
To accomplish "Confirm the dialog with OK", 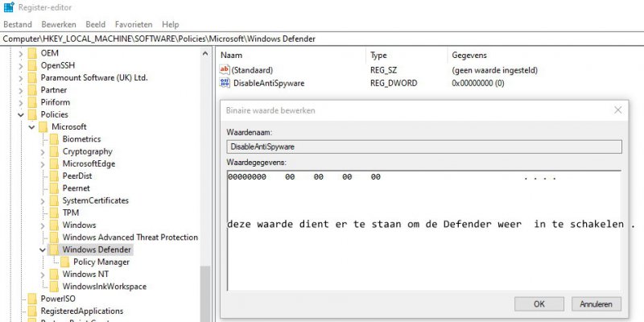I will pos(539,303).
